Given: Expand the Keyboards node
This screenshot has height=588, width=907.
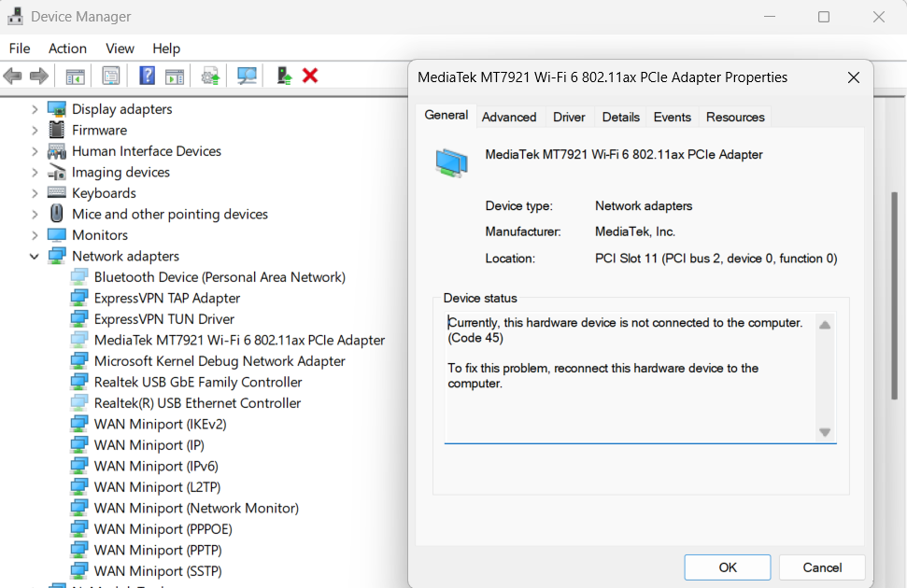Looking at the screenshot, I should click(35, 193).
